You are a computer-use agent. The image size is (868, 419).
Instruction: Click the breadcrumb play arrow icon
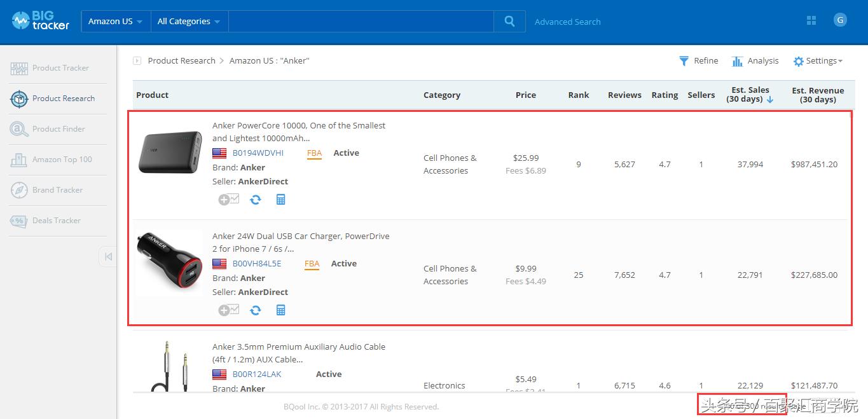pyautogui.click(x=137, y=60)
